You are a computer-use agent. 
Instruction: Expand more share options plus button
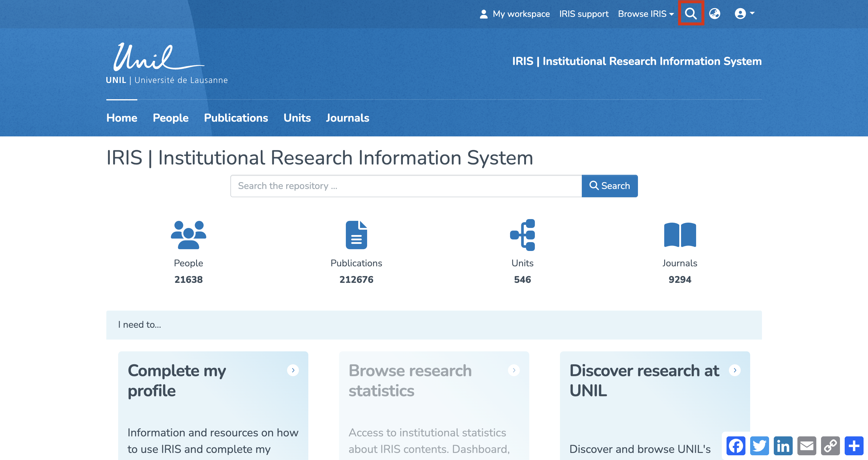[854, 446]
